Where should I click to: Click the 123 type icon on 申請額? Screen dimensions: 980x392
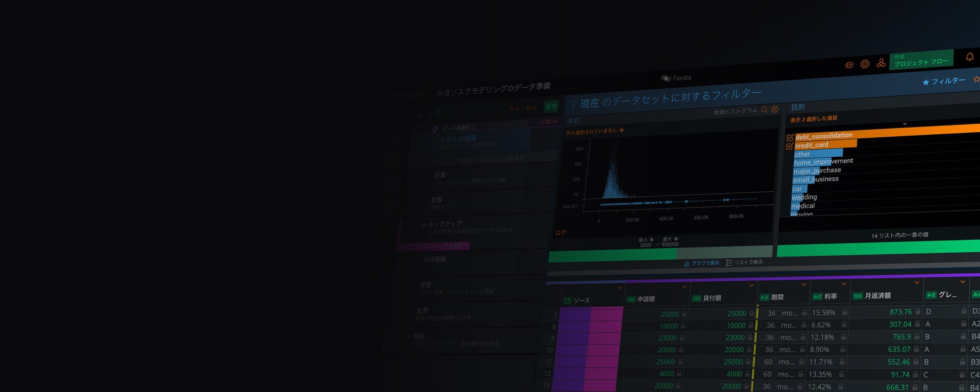pos(631,299)
